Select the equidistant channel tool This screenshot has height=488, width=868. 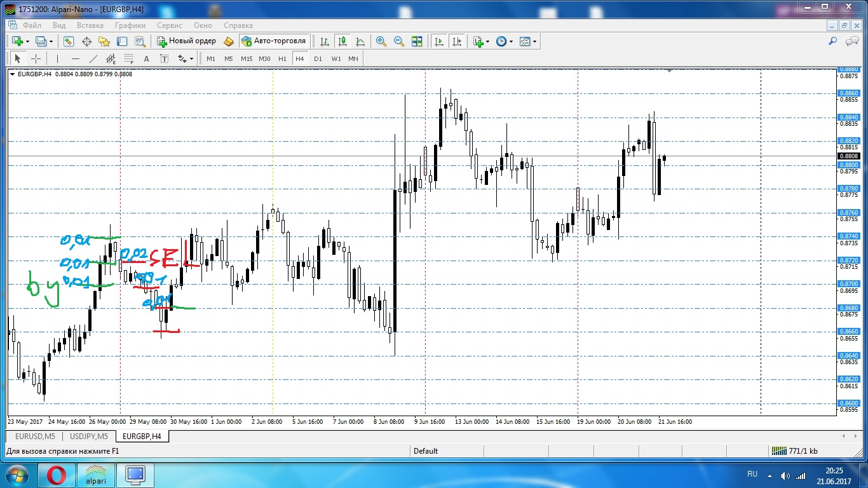coord(111,58)
